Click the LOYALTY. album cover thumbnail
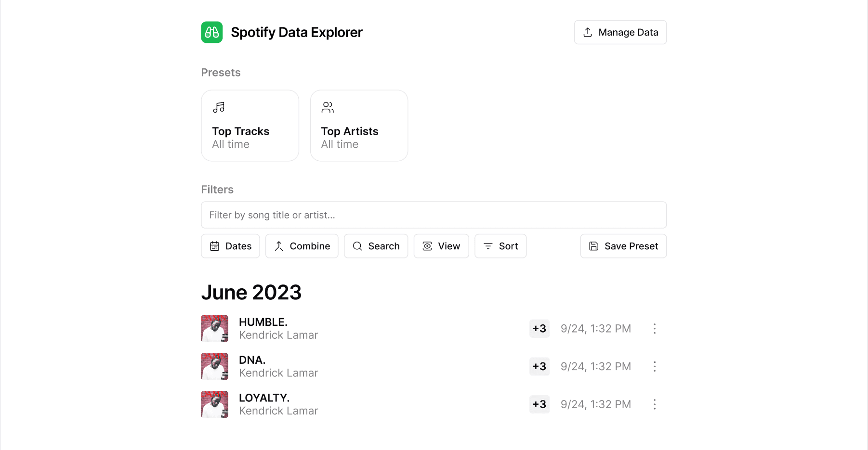The image size is (868, 450). click(x=215, y=404)
